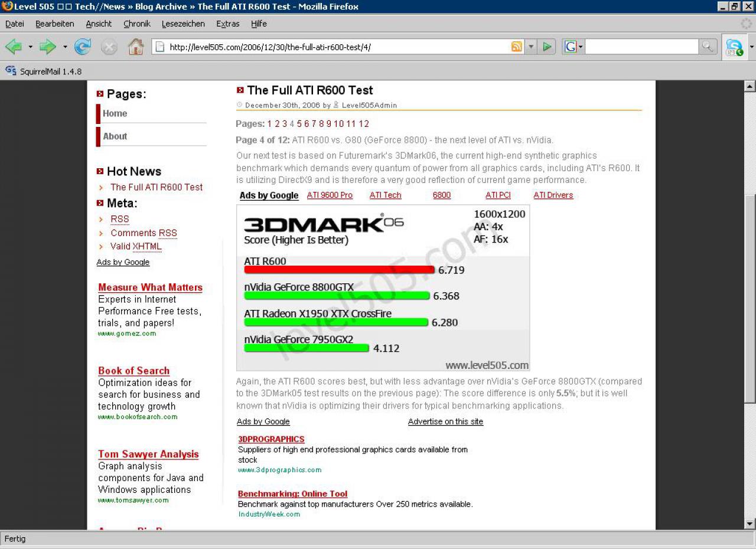Open the Book of Search ad
The height and width of the screenshot is (549, 756).
tap(133, 371)
